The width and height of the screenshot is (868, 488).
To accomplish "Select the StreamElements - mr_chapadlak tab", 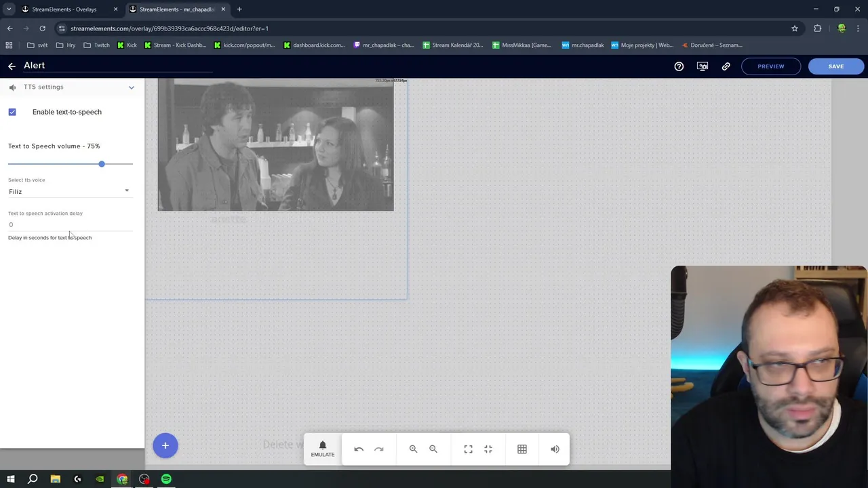I will 176,9.
